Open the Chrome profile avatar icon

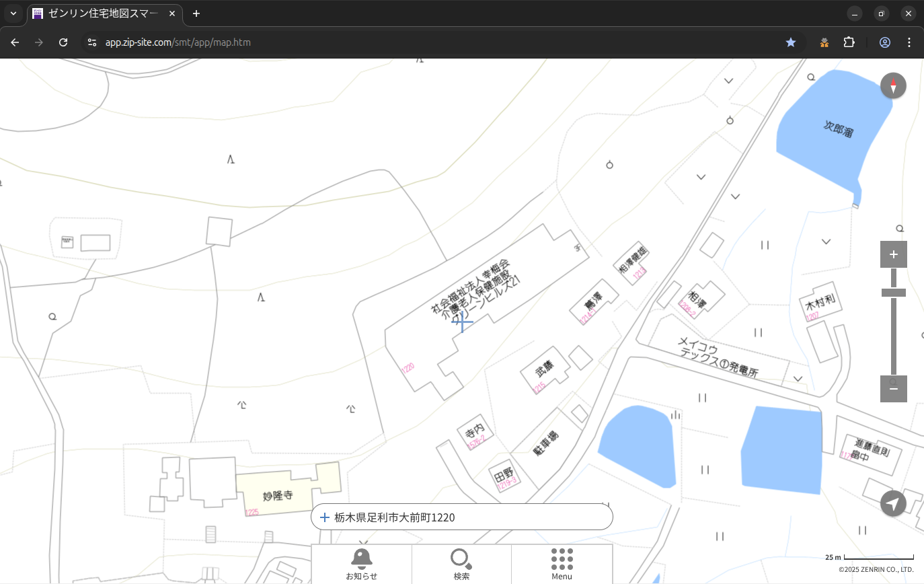(x=885, y=42)
